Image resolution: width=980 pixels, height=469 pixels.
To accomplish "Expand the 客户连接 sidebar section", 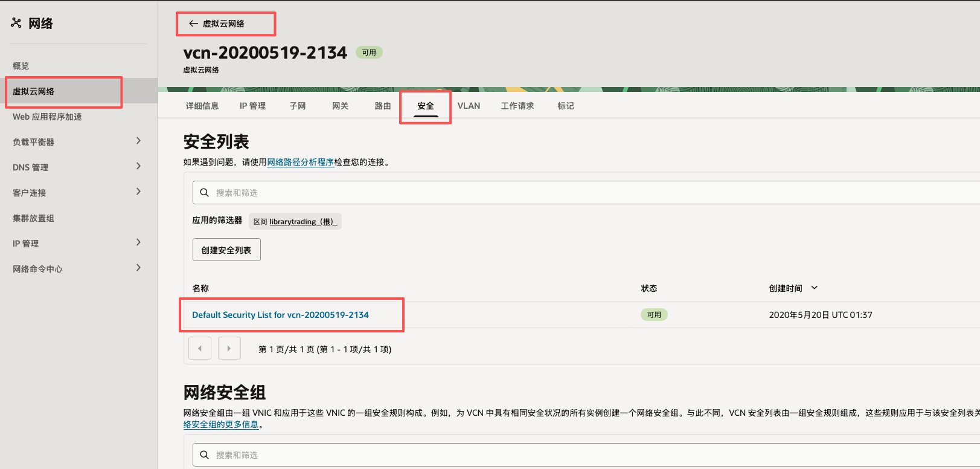I will (x=138, y=192).
